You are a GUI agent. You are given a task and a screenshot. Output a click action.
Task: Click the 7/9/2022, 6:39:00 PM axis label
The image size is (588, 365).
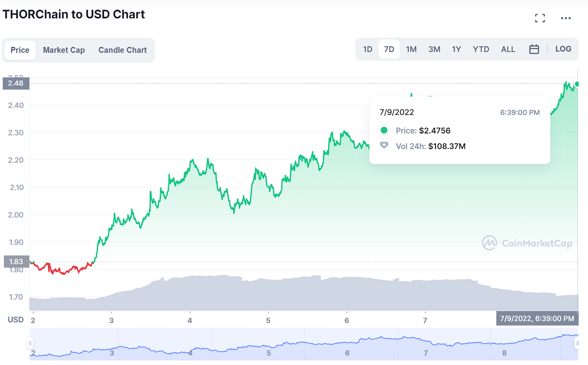[537, 318]
